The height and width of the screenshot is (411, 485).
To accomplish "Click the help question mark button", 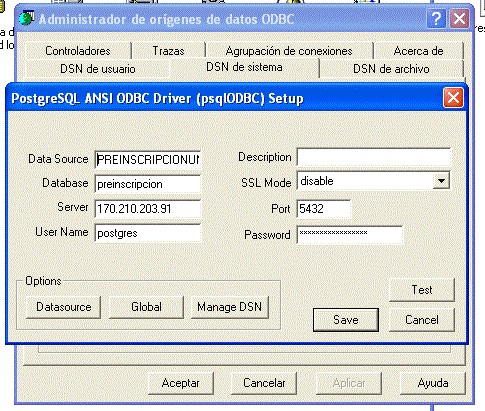I will (x=436, y=19).
